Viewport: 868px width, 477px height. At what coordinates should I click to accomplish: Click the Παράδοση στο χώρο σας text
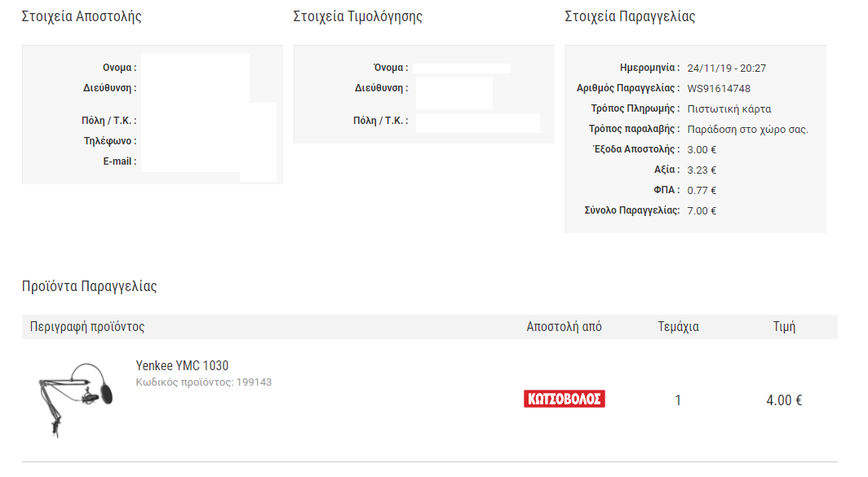748,129
